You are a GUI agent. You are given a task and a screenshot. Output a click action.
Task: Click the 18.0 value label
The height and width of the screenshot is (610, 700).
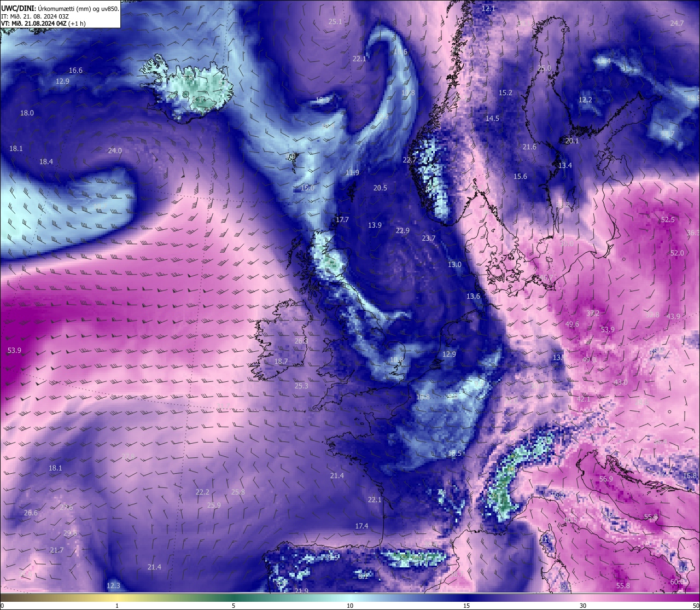(x=27, y=113)
